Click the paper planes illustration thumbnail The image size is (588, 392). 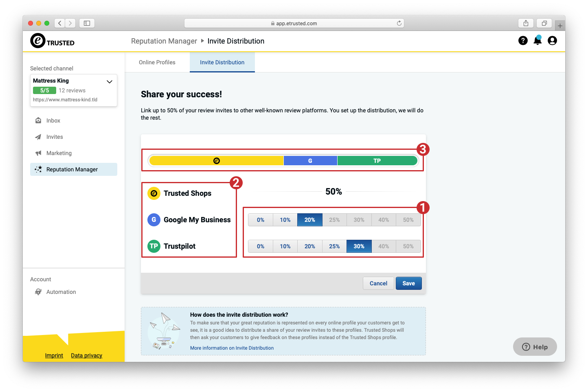click(164, 331)
